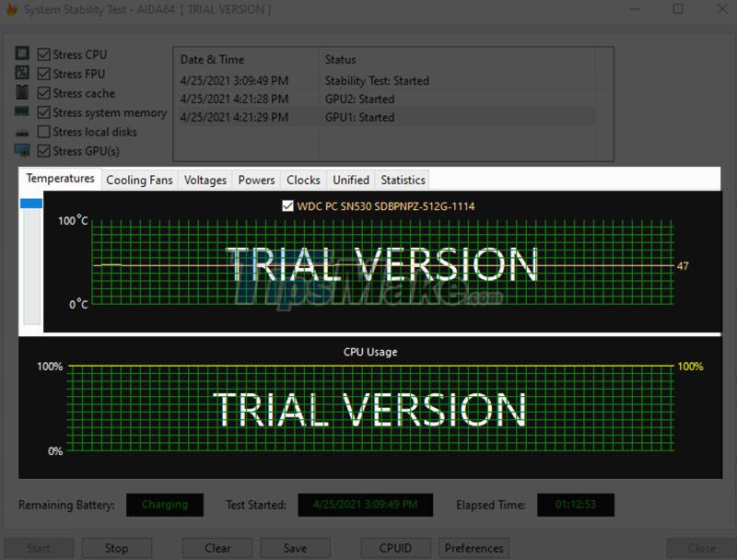This screenshot has width=737, height=560.
Task: Uncheck the Stress CPU checkbox
Action: point(43,54)
